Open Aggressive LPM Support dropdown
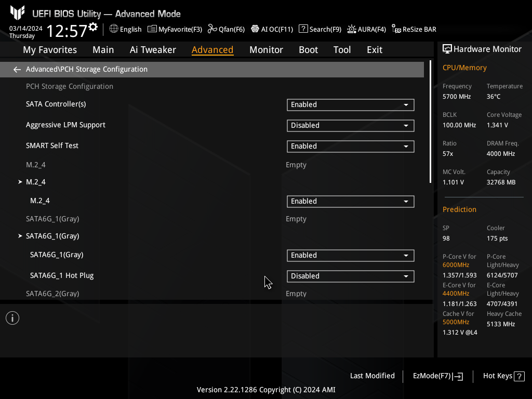Screen dimensions: 532x399 click(351, 126)
